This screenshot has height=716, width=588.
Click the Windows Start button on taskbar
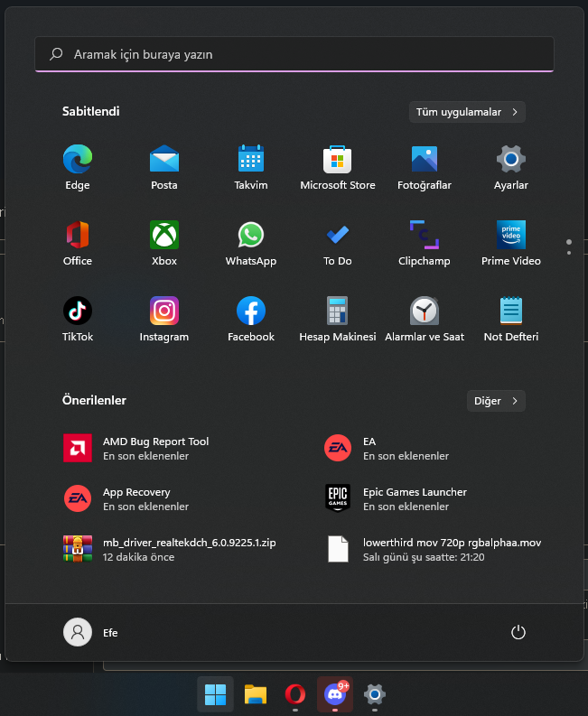tap(215, 694)
